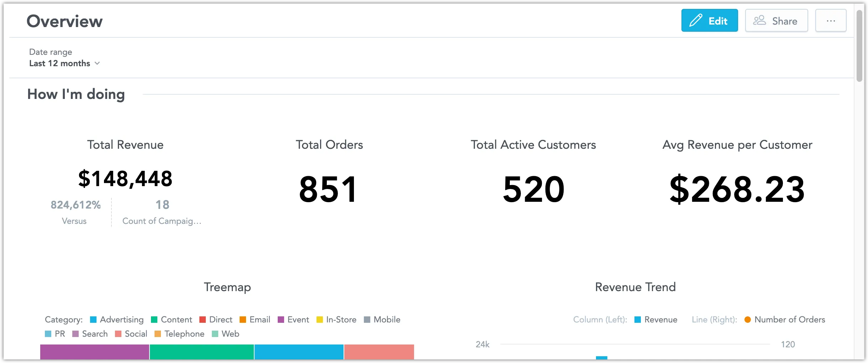
Task: Click the In-Store yellow color swatch
Action: click(x=319, y=320)
